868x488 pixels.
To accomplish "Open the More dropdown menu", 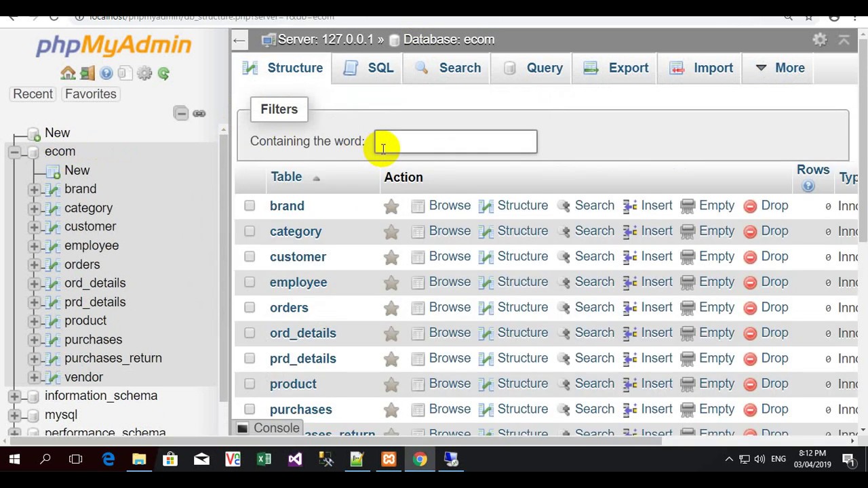I will 780,68.
